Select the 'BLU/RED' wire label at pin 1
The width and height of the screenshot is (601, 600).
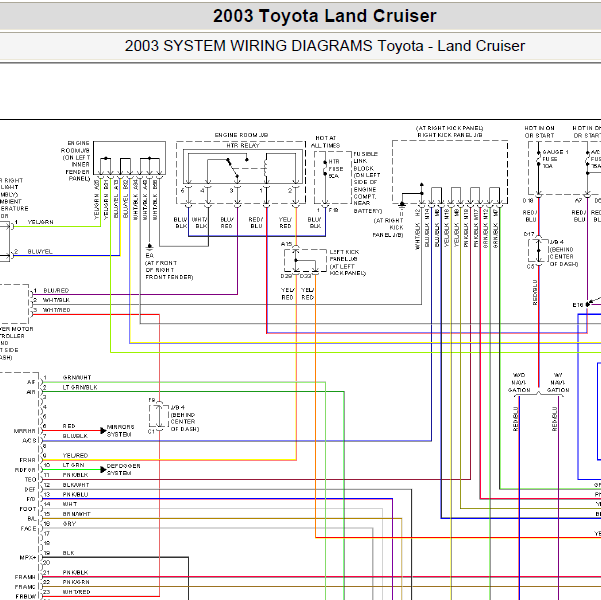[x=56, y=290]
